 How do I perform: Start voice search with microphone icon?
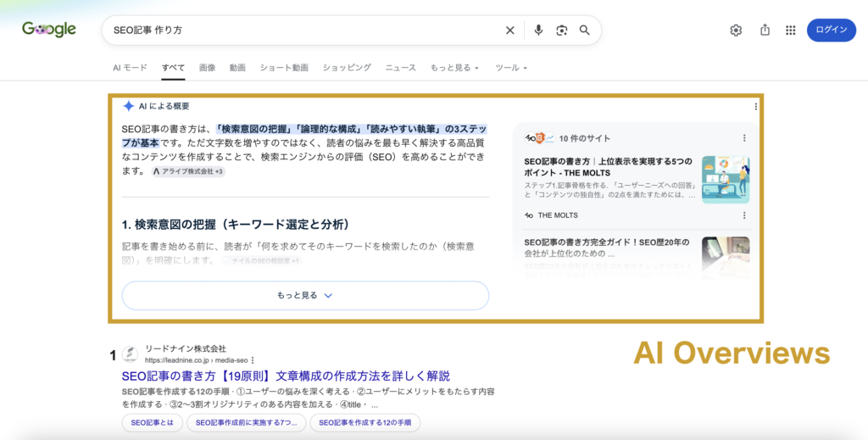(538, 31)
